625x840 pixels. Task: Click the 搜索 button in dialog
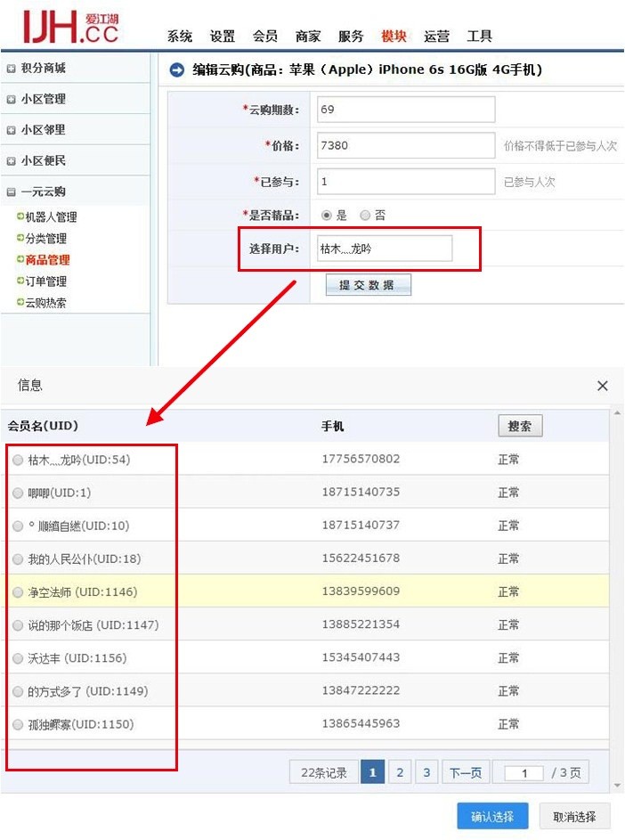(x=520, y=426)
